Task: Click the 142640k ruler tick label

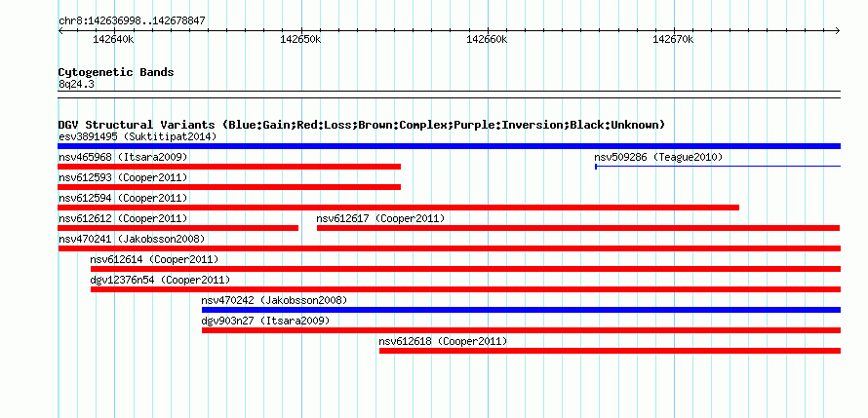Action: (113, 40)
